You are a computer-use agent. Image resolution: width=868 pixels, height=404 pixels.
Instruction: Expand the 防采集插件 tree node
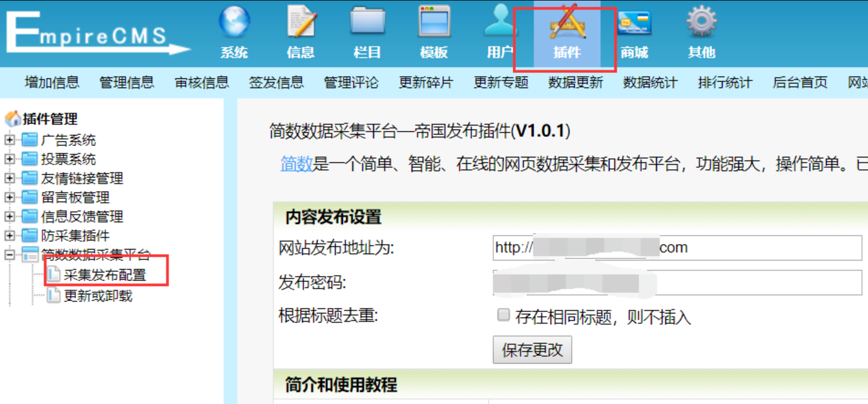coord(9,235)
